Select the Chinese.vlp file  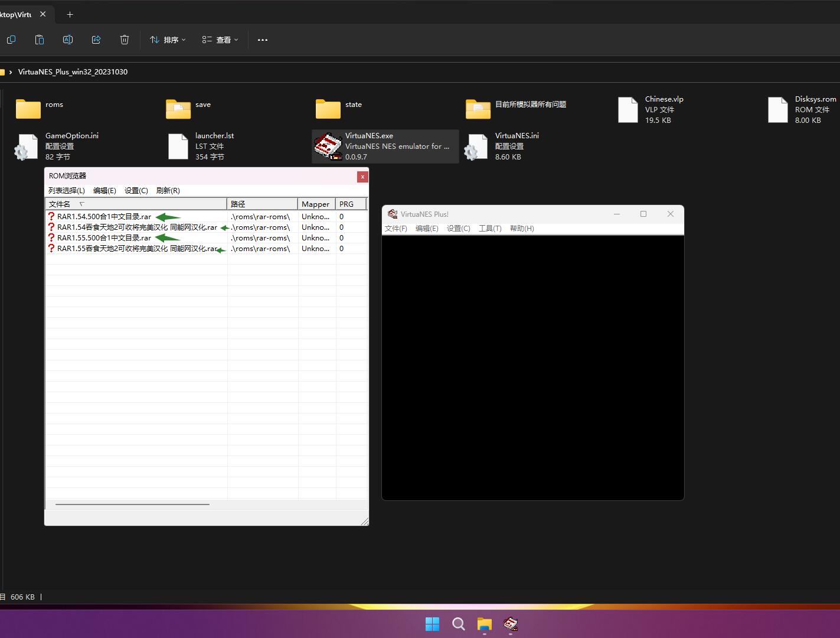[650, 109]
